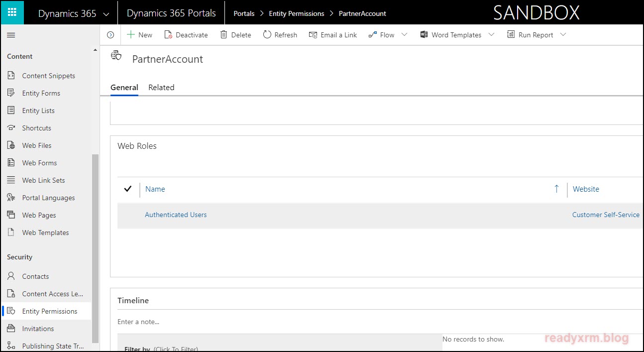Switch to the Related tab

click(161, 88)
